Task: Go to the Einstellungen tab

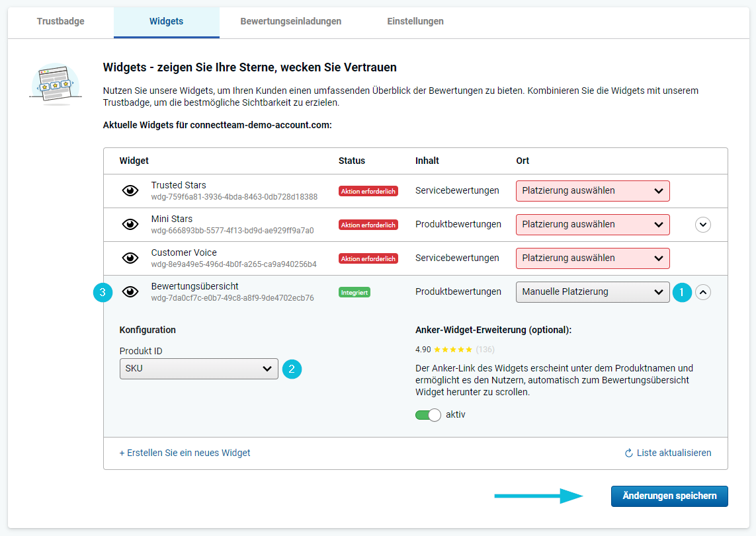Action: (x=415, y=21)
